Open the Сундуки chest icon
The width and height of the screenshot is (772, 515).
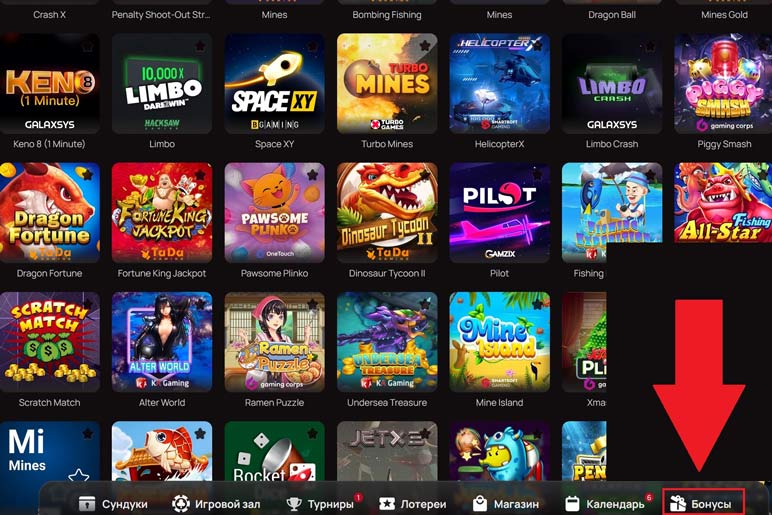point(87,504)
